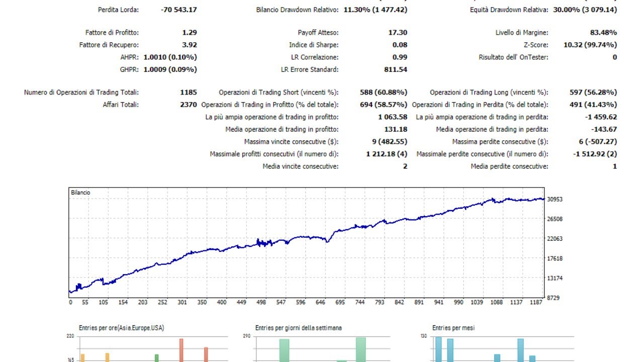Select the 30953 axis value on chart
The image size is (644, 362).
(x=555, y=199)
